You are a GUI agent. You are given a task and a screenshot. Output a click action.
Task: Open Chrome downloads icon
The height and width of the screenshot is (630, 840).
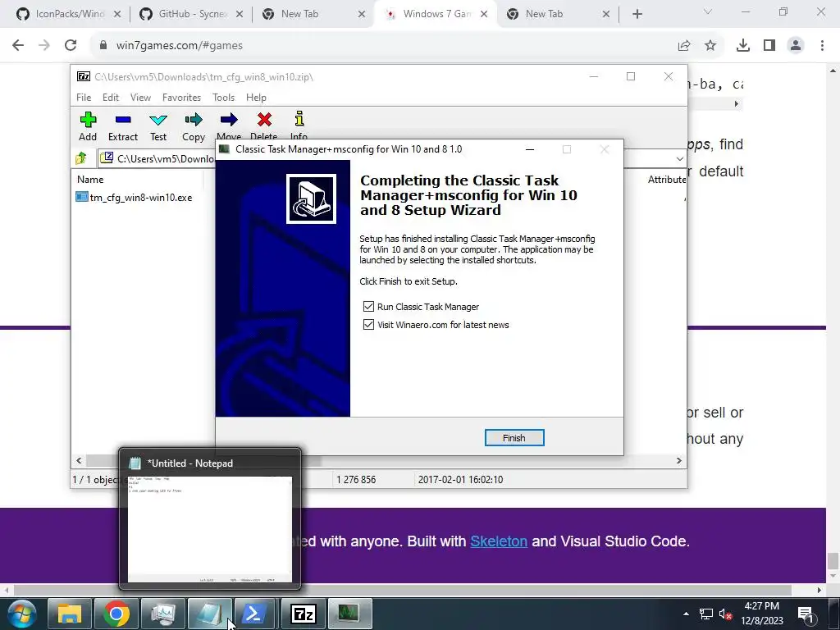[x=743, y=46]
